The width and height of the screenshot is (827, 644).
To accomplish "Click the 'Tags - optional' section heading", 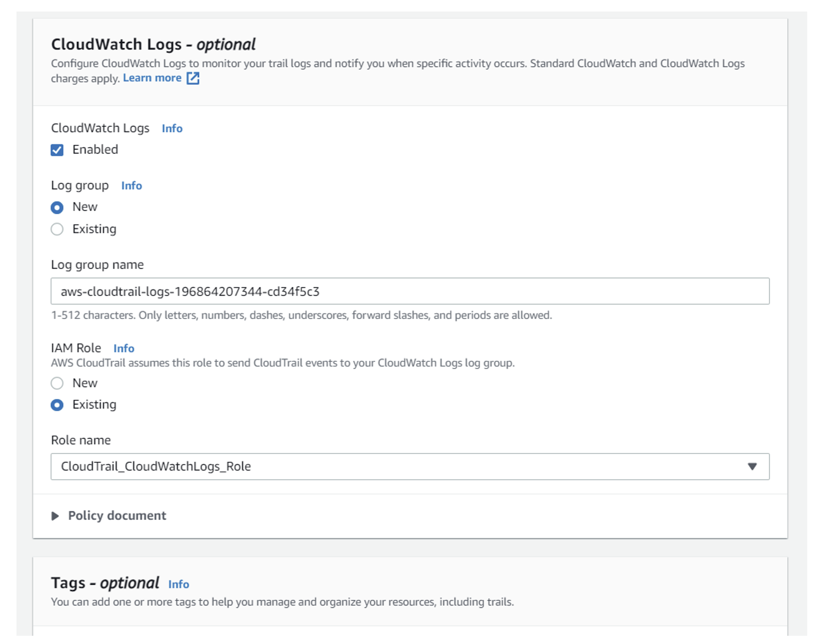I will pyautogui.click(x=105, y=583).
